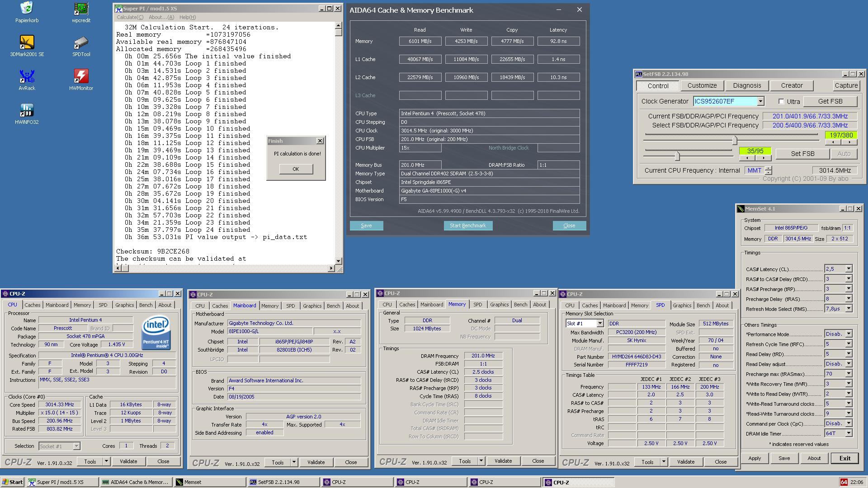This screenshot has height=488, width=868.
Task: Open DRAM Idle Timer dropdown in MemSet
Action: click(849, 433)
